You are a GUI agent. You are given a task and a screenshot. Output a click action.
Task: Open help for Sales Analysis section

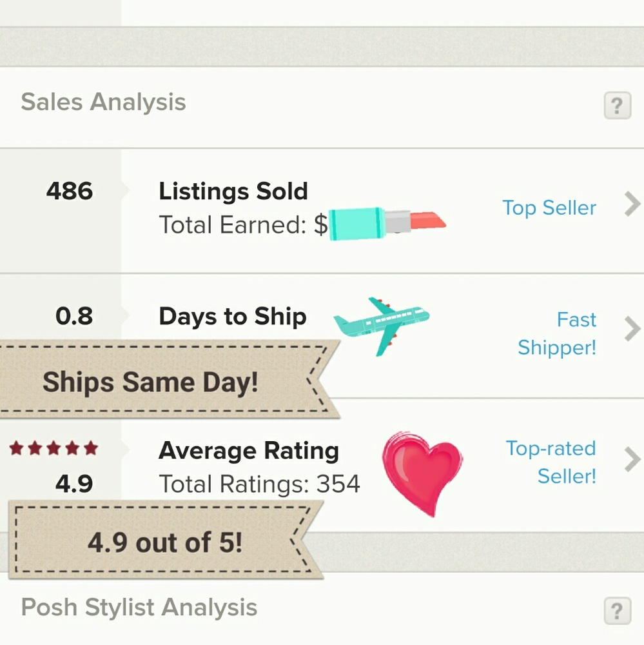coord(616,105)
